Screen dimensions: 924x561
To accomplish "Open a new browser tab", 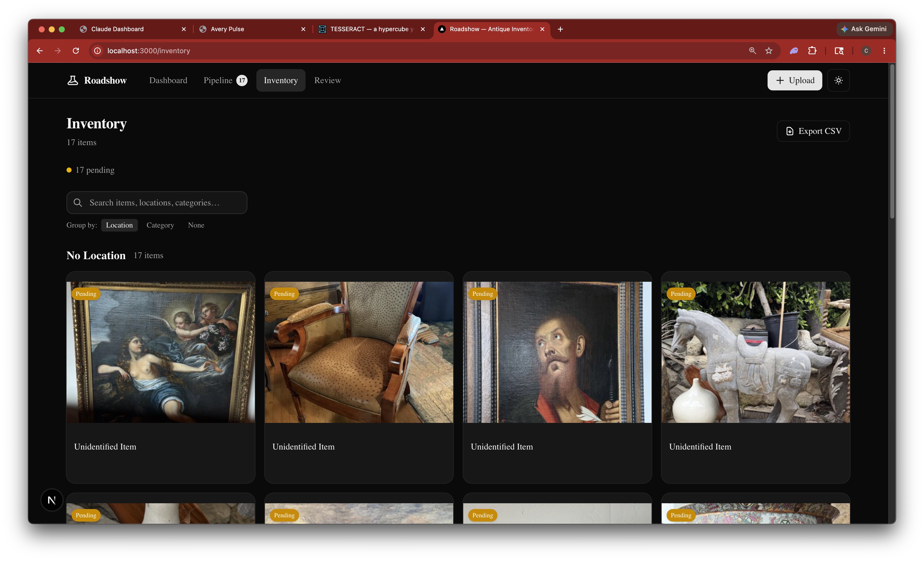I will coord(560,29).
